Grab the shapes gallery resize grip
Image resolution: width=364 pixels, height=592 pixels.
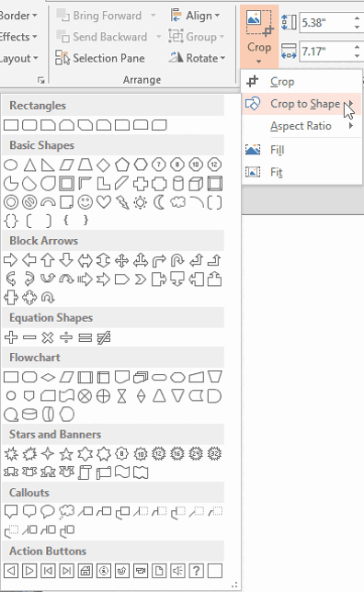(x=234, y=585)
